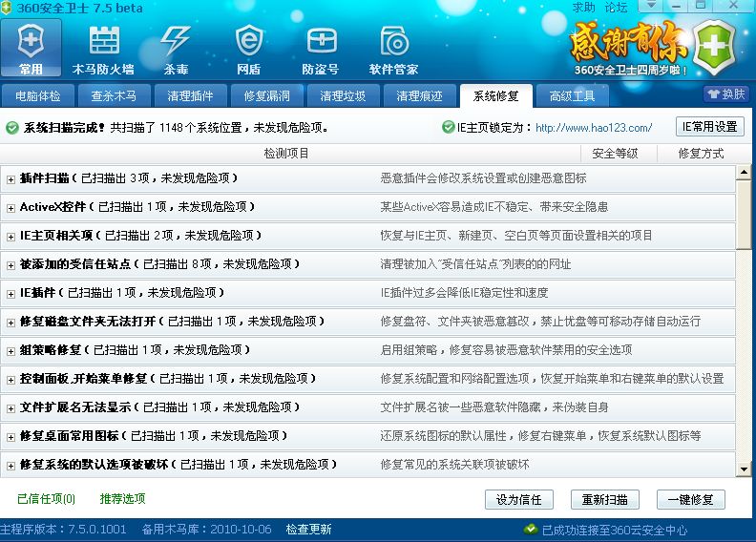
Task: Click 修复常见的系统关联项被破坏 description
Action: pyautogui.click(x=454, y=465)
